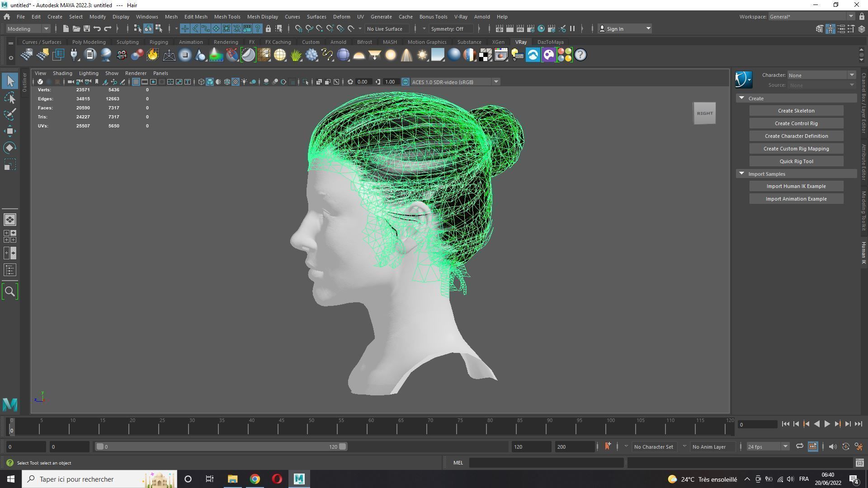
Task: Toggle Snap to Grids icon
Action: tap(299, 28)
